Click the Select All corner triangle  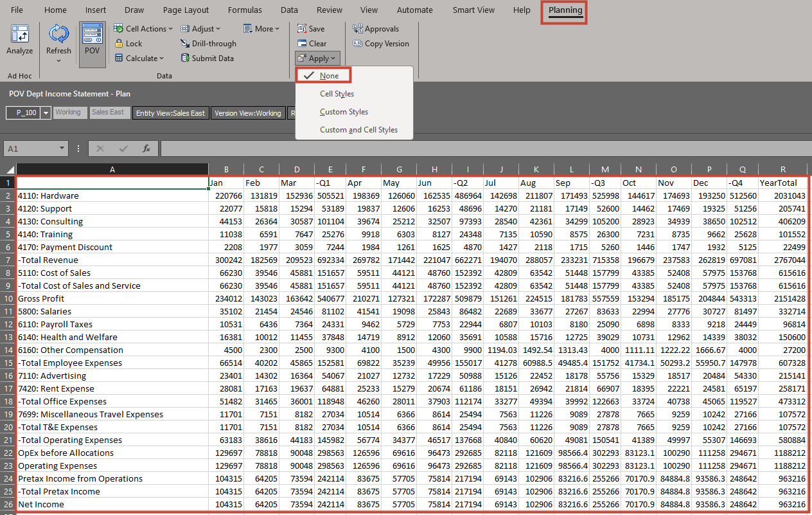point(8,170)
